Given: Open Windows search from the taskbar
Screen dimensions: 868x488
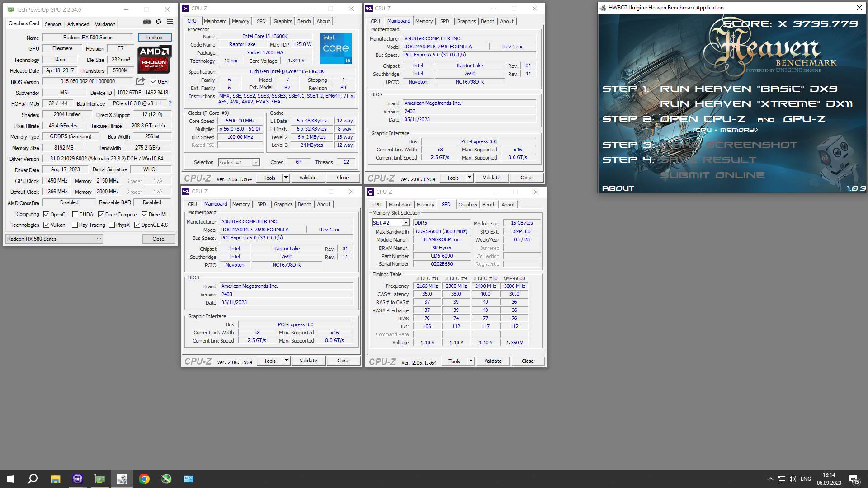Looking at the screenshot, I should coord(33,479).
